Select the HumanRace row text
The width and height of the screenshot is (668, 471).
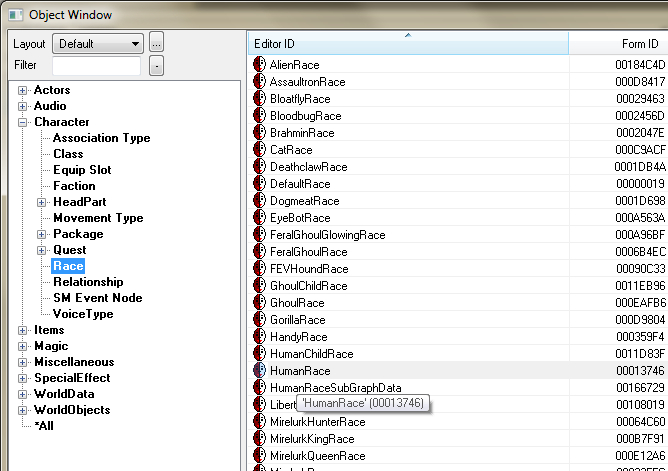pos(300,371)
